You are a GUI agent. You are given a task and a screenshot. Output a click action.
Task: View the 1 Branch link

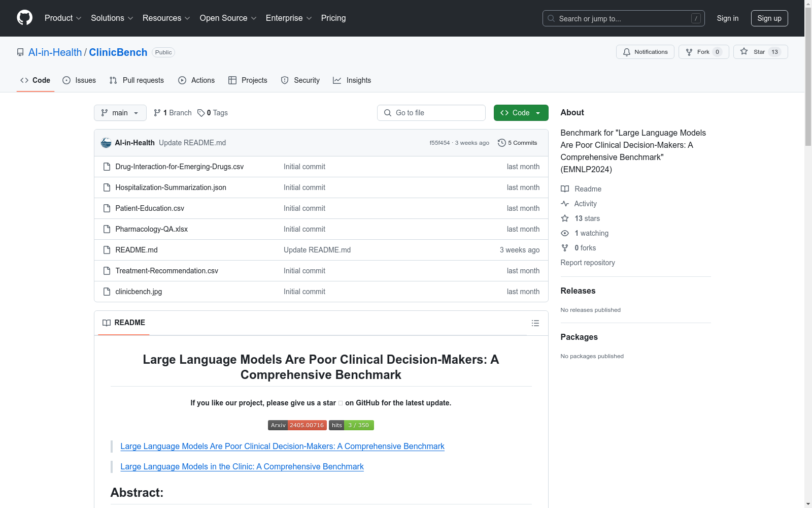(173, 113)
